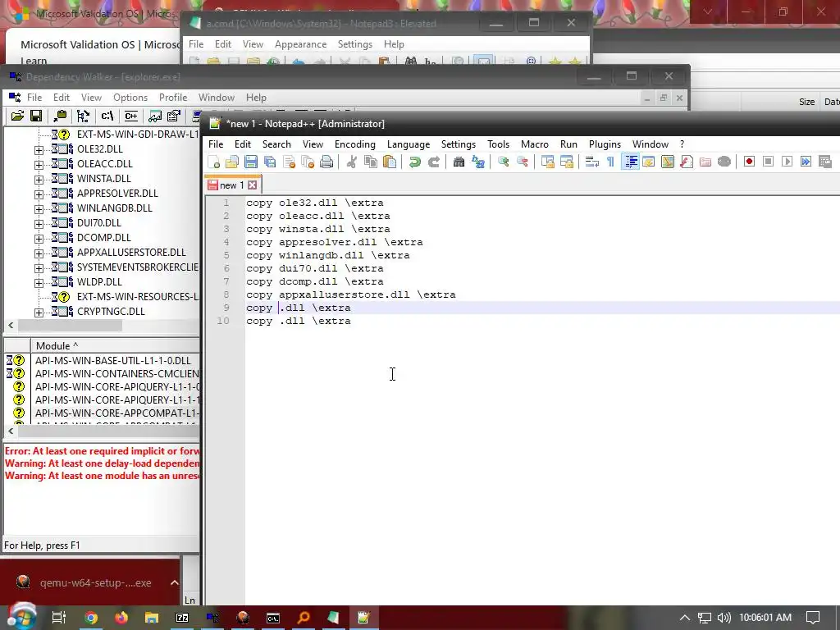The height and width of the screenshot is (630, 840).
Task: Click Replace icon in Notepad++ toolbar
Action: pos(478,162)
